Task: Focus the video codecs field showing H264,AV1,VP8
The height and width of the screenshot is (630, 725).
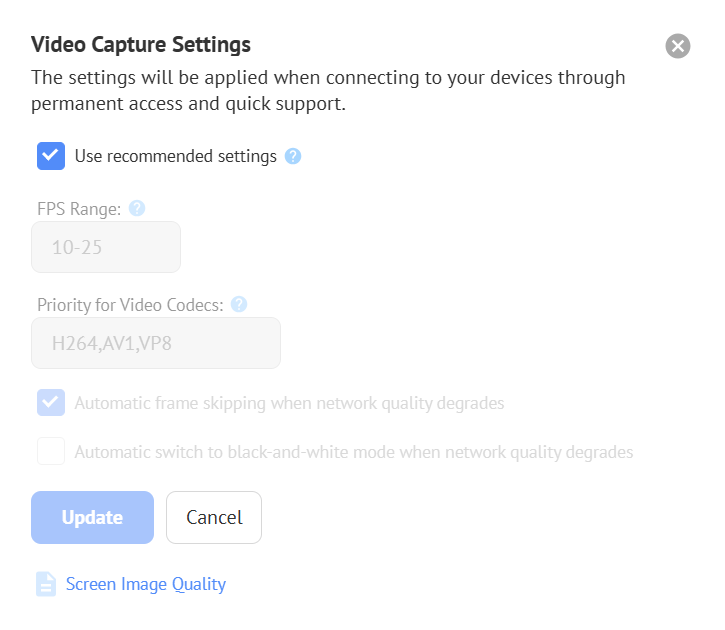Action: [156, 343]
